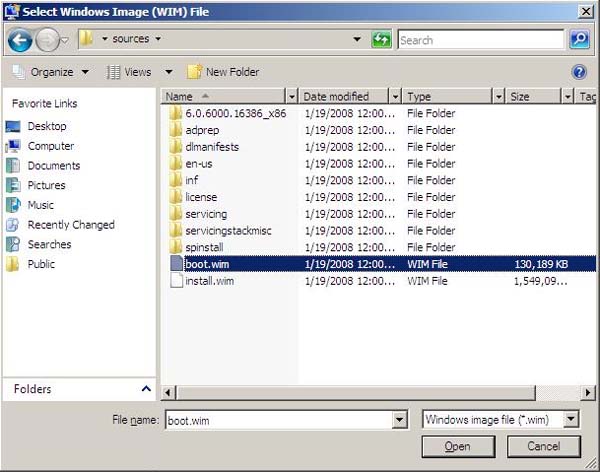Open the address bar history dropdown
This screenshot has width=600, height=472.
point(357,39)
